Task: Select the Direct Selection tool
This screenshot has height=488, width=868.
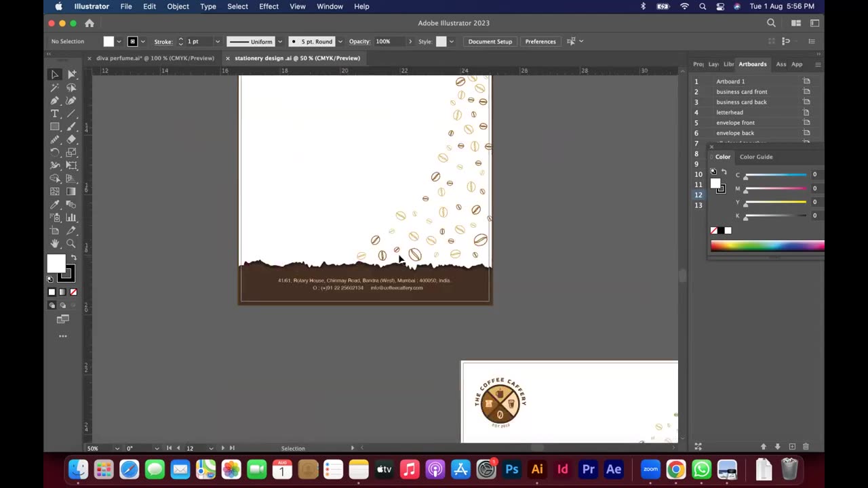Action: (x=71, y=75)
